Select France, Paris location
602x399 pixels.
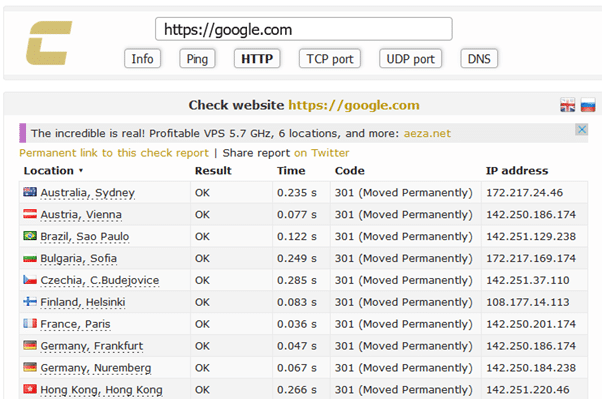(75, 324)
